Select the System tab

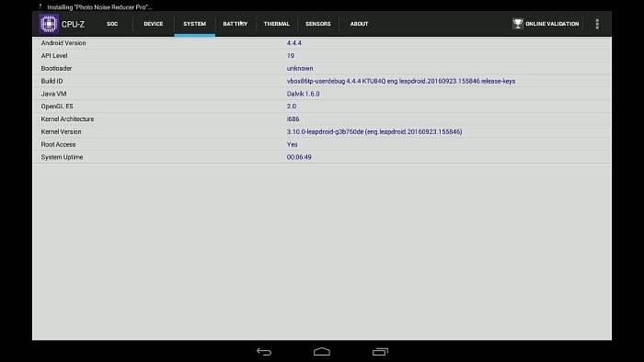pyautogui.click(x=195, y=24)
